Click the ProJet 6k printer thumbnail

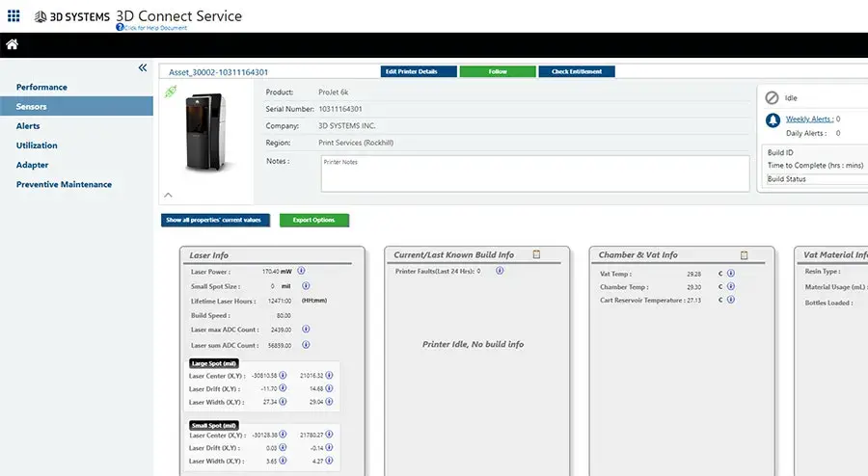(x=206, y=132)
